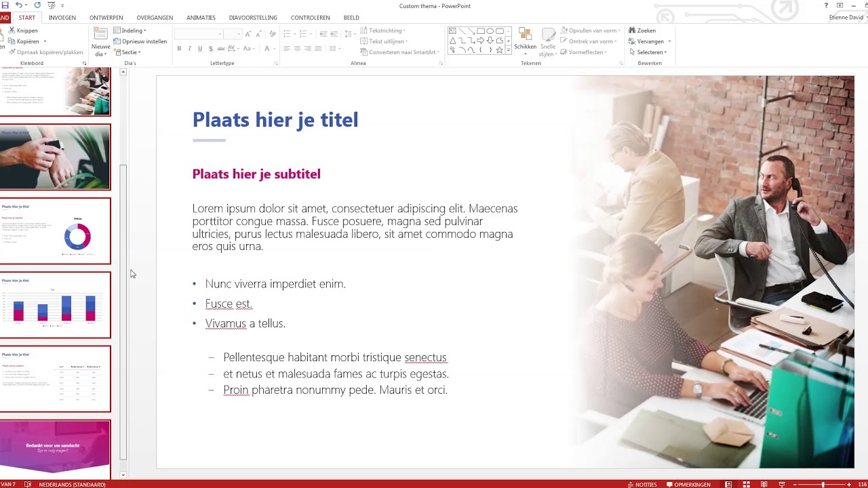Expand the Sectie dropdown
Screen dimensions: 868x488
click(127, 52)
